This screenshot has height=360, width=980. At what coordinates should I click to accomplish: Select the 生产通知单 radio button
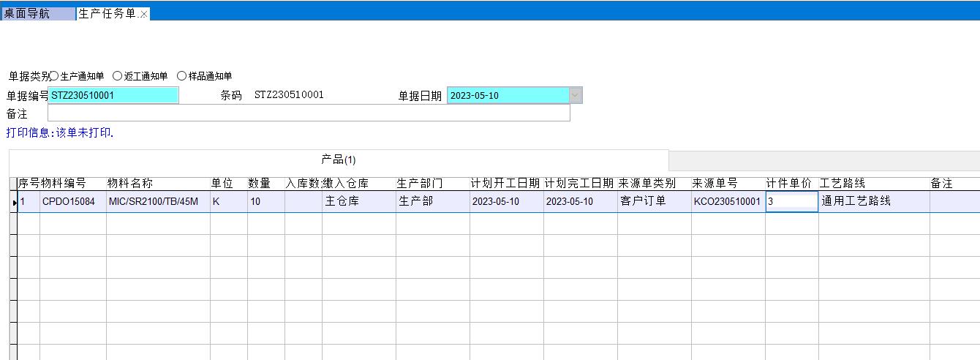pyautogui.click(x=54, y=76)
